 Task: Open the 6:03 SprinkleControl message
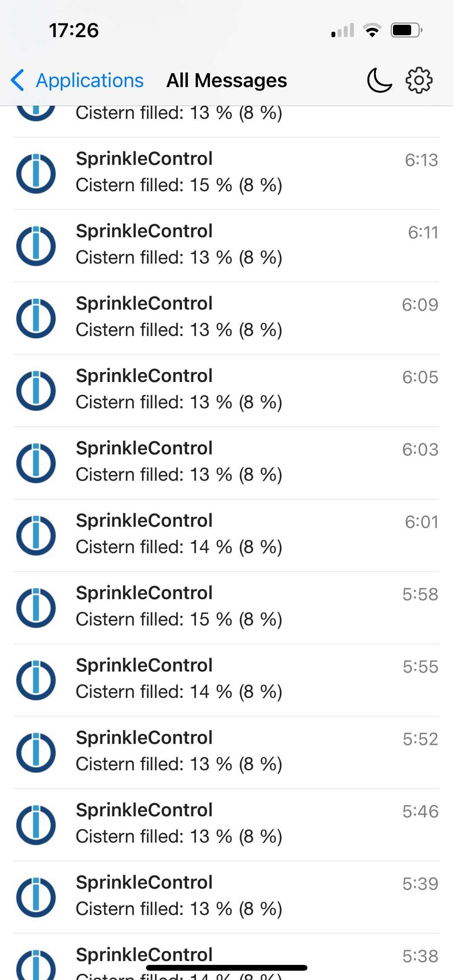(x=226, y=463)
